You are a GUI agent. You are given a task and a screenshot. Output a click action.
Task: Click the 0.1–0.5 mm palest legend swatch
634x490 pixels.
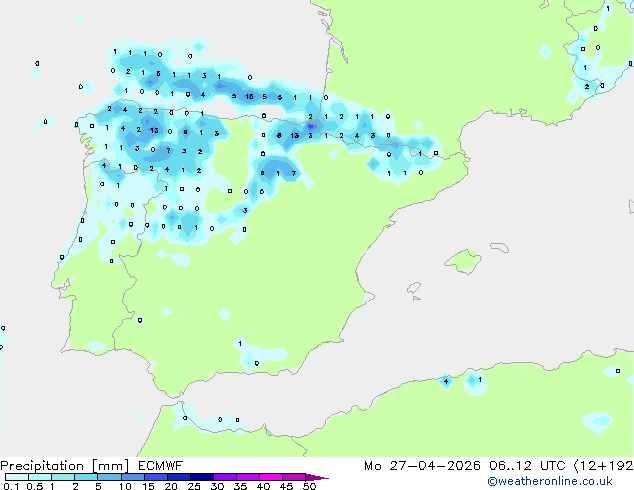[x=17, y=477]
